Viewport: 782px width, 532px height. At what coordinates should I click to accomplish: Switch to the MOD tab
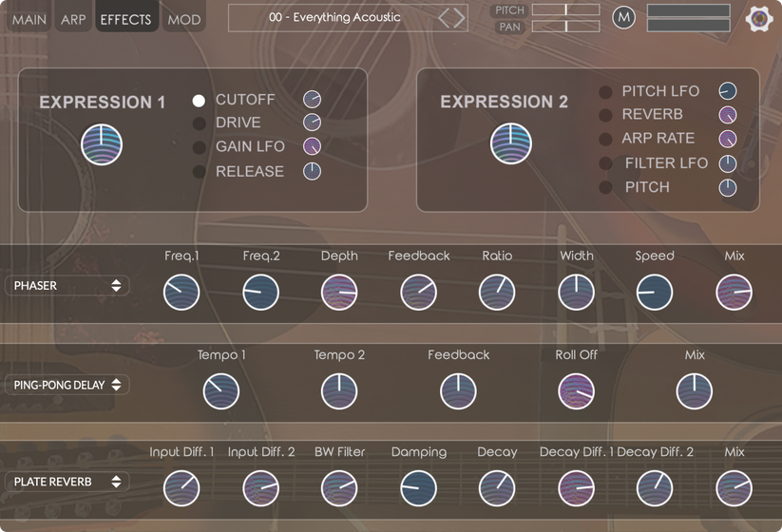[x=183, y=19]
